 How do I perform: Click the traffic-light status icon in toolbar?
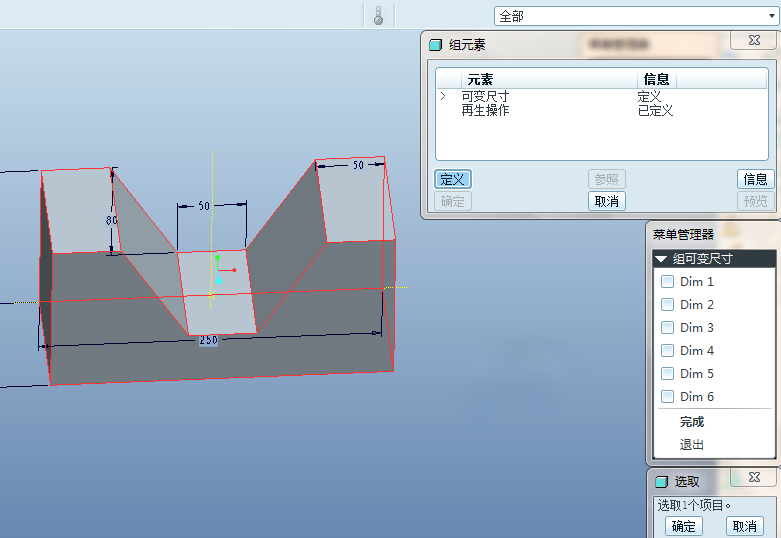click(x=378, y=16)
